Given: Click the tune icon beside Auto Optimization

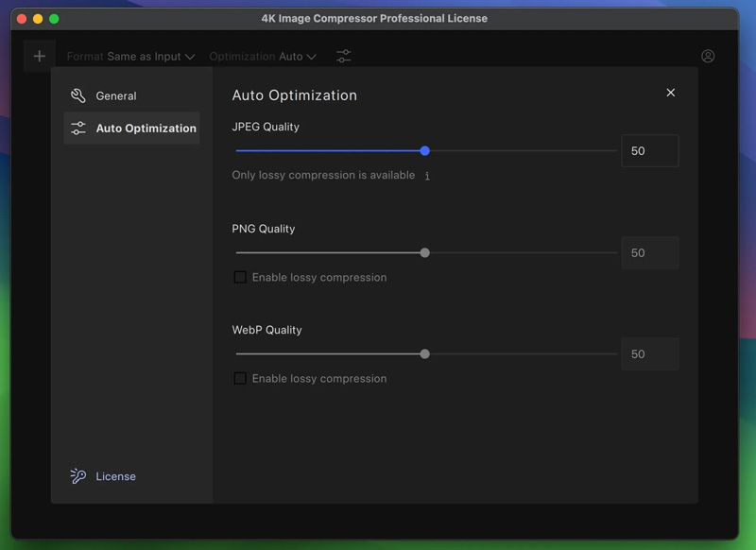Looking at the screenshot, I should coord(79,127).
